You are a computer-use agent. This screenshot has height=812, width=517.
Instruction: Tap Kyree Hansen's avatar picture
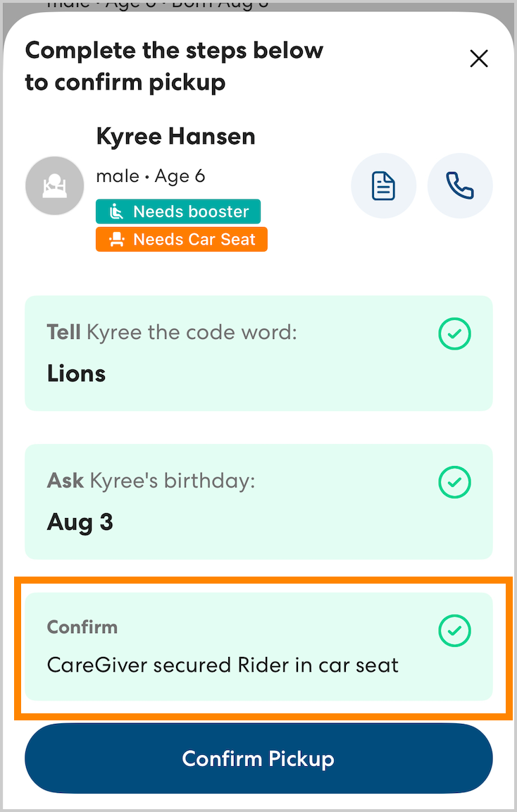point(54,186)
